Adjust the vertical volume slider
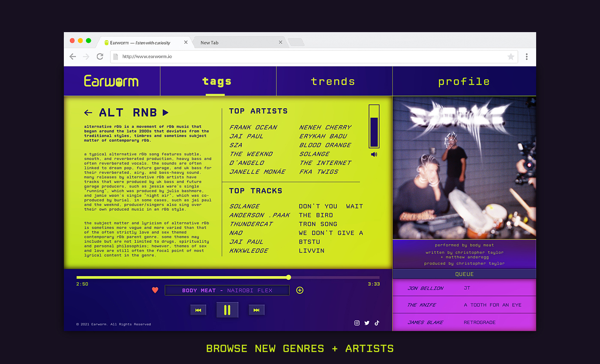 374,127
